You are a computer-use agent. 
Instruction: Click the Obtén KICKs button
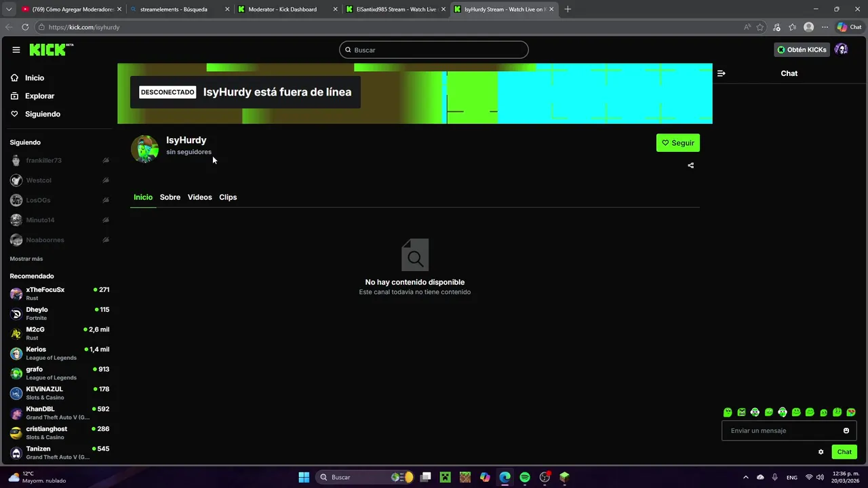click(802, 49)
